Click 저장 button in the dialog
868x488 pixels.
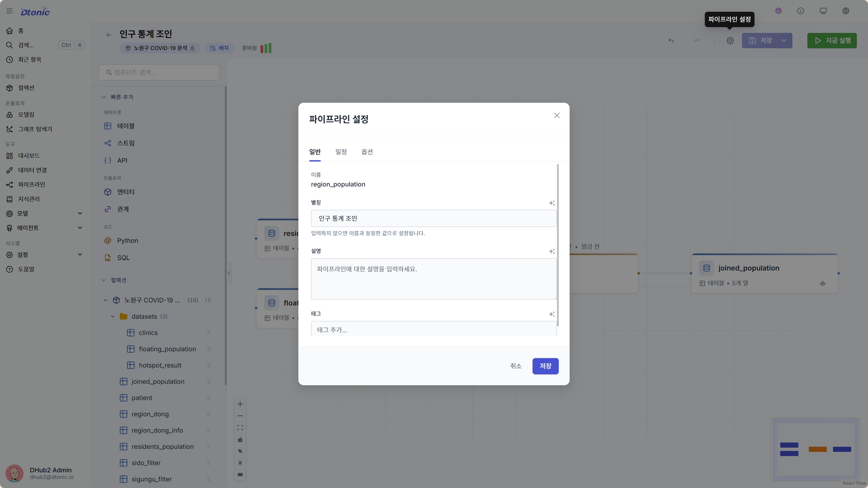[545, 366]
